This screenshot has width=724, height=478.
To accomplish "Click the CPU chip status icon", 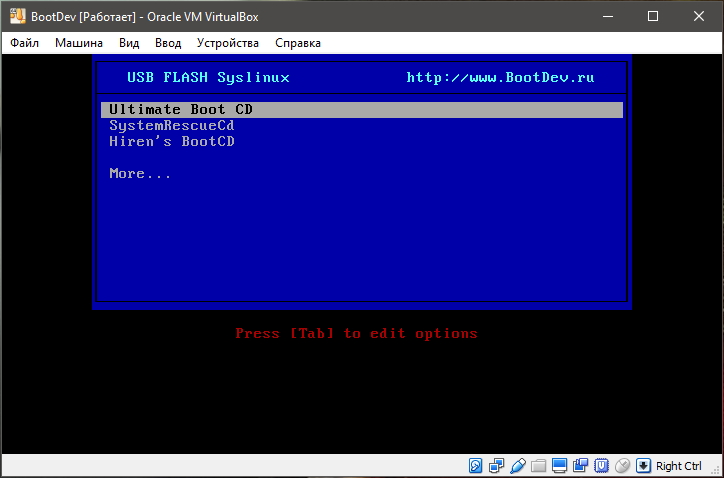I will (x=601, y=466).
